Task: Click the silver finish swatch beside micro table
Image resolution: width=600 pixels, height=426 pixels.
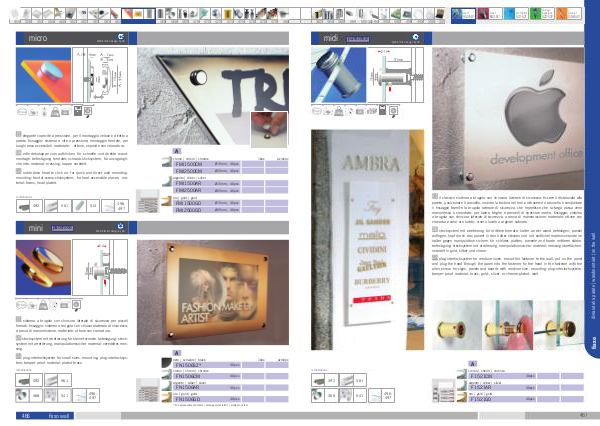Action: coord(166,181)
